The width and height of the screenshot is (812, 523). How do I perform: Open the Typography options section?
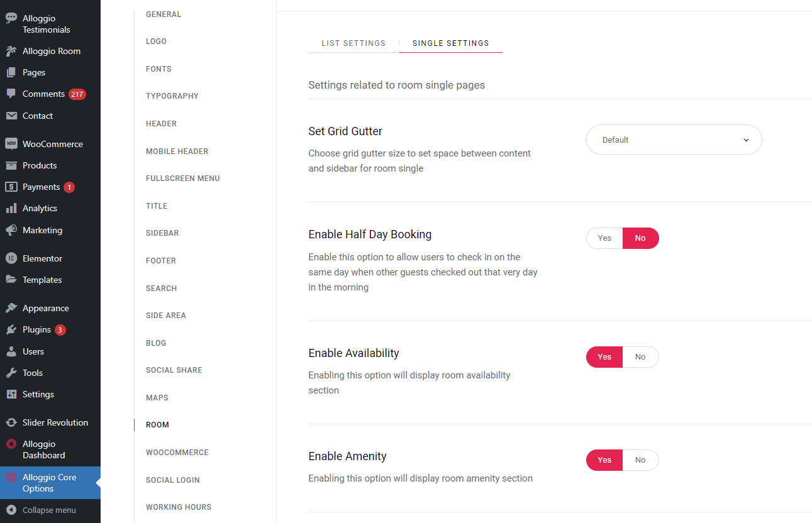click(x=172, y=96)
